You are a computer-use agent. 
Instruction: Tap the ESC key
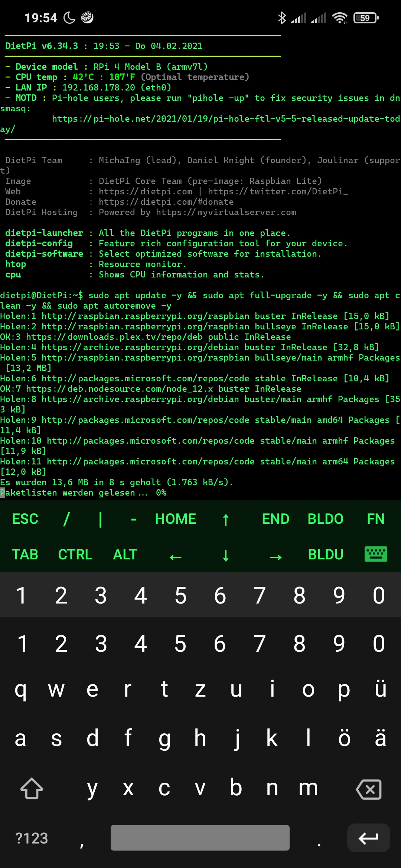pyautogui.click(x=25, y=519)
